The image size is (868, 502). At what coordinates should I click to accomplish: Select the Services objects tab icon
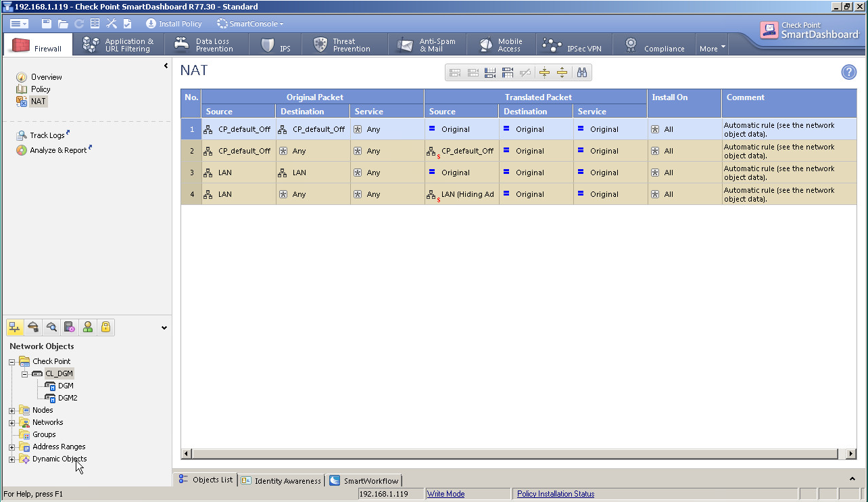point(32,327)
